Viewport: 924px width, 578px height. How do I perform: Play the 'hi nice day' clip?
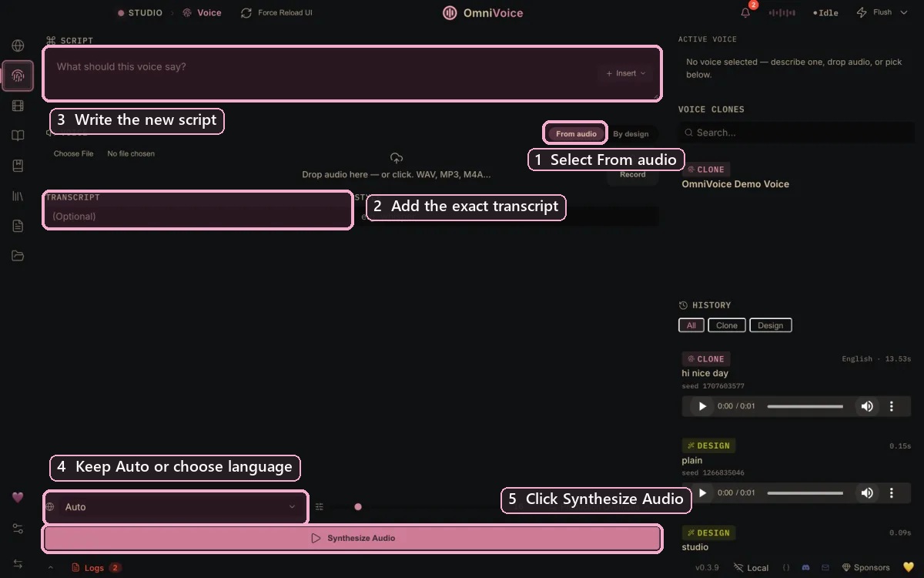(701, 406)
